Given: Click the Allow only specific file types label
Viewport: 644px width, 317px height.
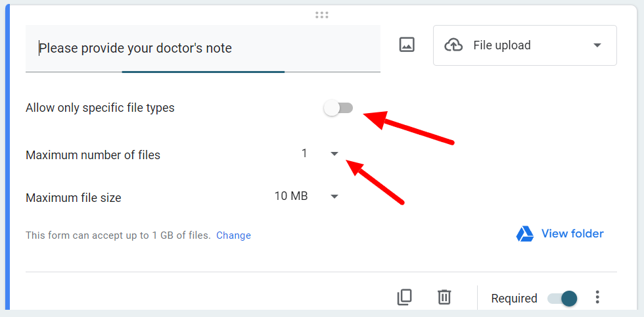Looking at the screenshot, I should click(100, 108).
